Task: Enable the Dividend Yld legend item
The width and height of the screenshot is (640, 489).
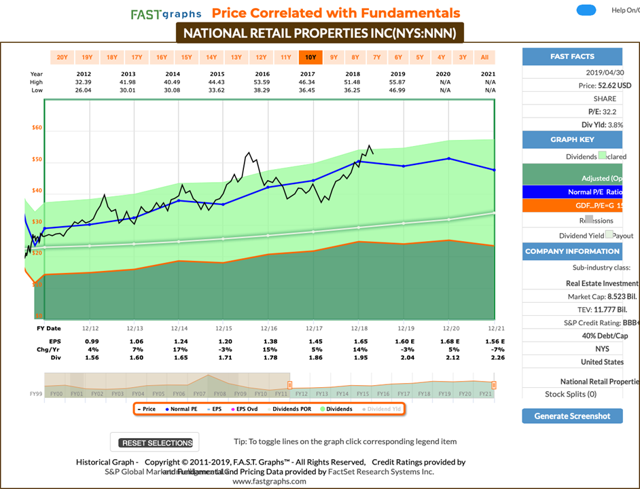Action: point(382,409)
